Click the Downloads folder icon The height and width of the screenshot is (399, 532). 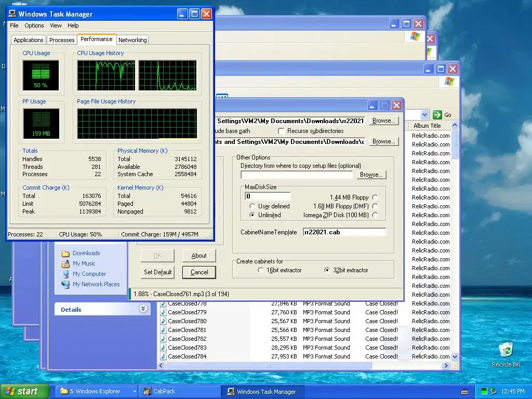pos(65,254)
